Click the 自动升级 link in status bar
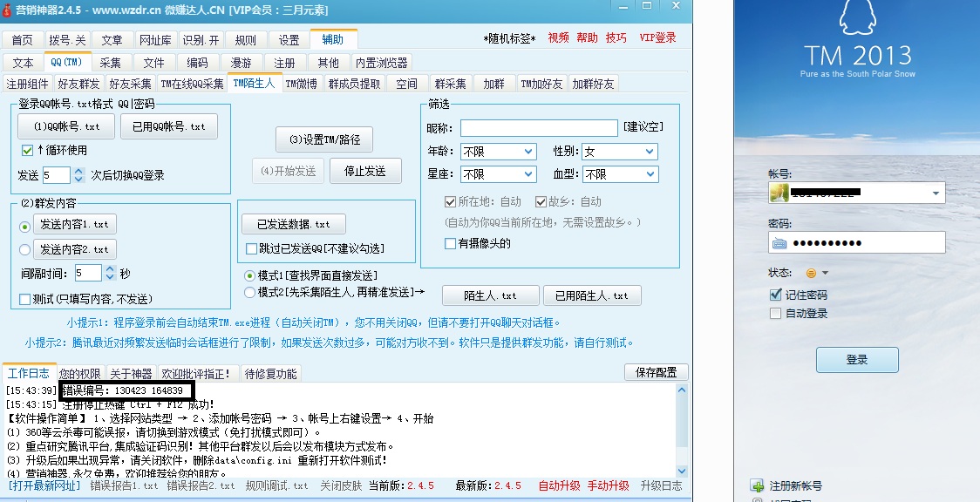Viewport: 980px width, 502px height. (559, 485)
